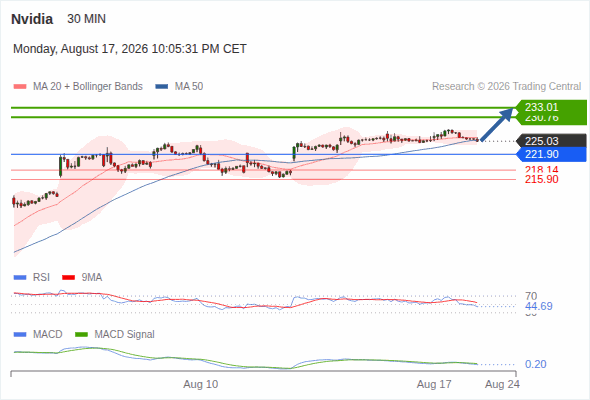The image size is (590, 400).
Task: Click the red 9MA legend marker
Action: (x=68, y=278)
